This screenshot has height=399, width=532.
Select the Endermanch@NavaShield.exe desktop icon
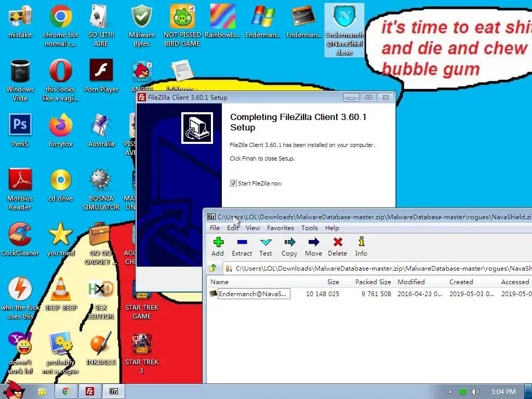click(x=344, y=30)
